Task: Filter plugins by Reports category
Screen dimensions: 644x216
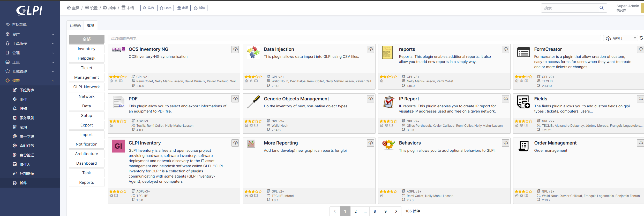Action: pos(87,182)
